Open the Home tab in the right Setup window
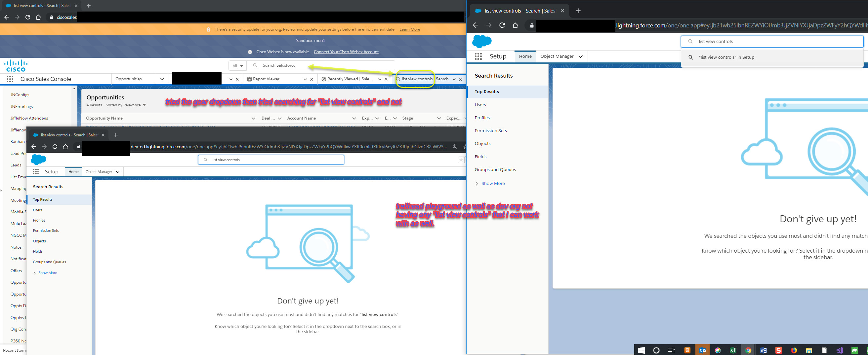 click(x=525, y=56)
